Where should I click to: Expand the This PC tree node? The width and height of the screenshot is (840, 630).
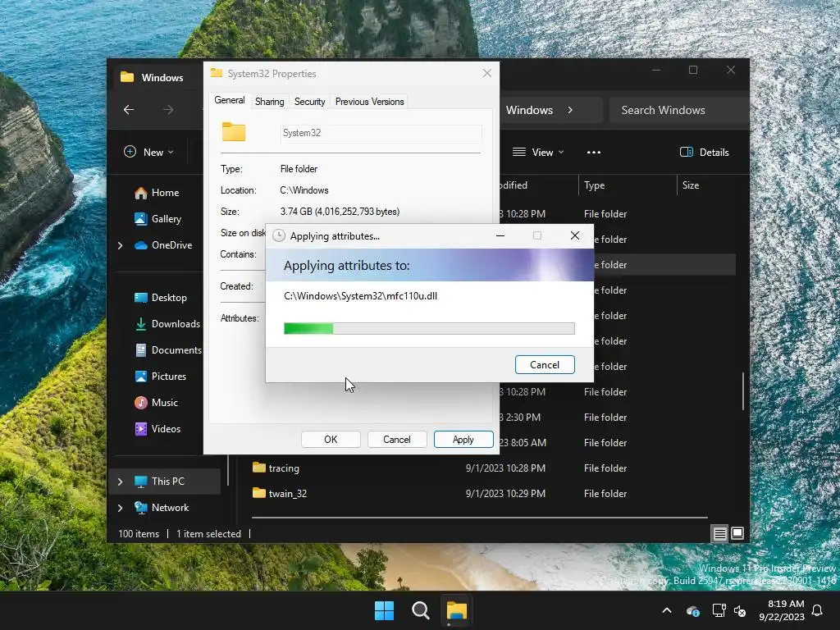point(120,482)
